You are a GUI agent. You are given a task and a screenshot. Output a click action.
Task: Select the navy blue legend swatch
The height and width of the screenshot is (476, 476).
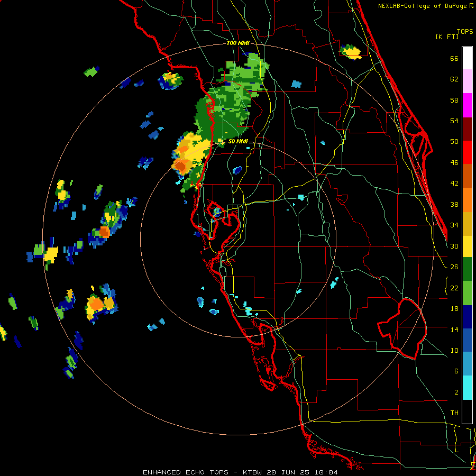(x=467, y=317)
